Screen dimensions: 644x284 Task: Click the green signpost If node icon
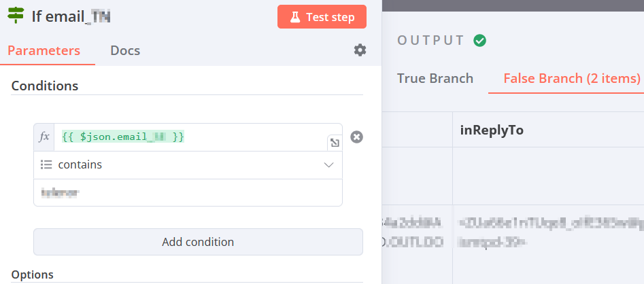click(x=16, y=16)
